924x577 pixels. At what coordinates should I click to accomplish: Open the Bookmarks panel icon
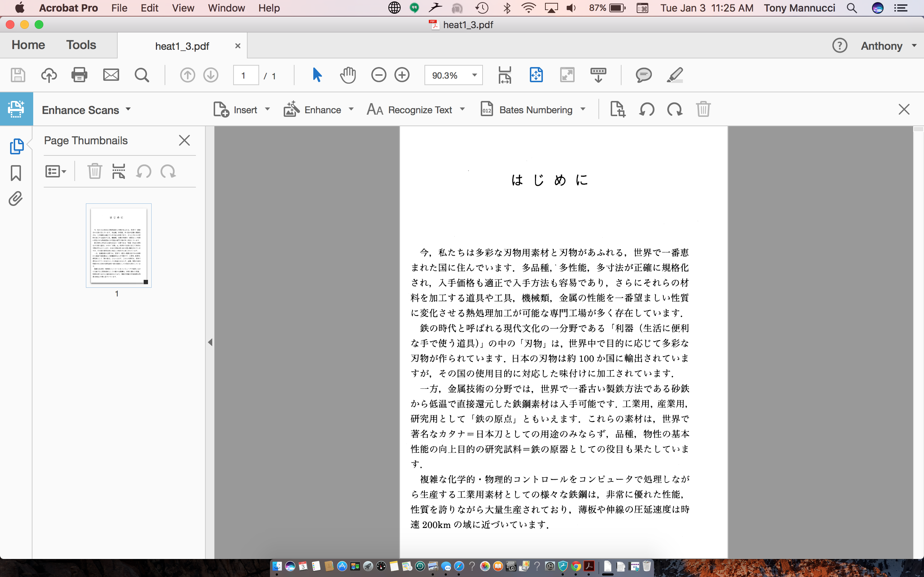point(16,173)
